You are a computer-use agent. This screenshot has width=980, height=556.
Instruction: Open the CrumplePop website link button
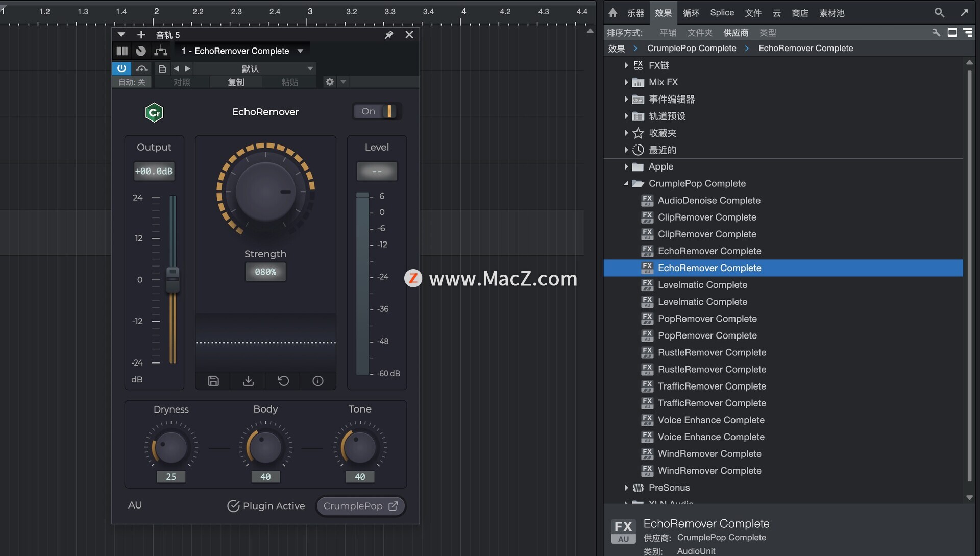point(360,506)
